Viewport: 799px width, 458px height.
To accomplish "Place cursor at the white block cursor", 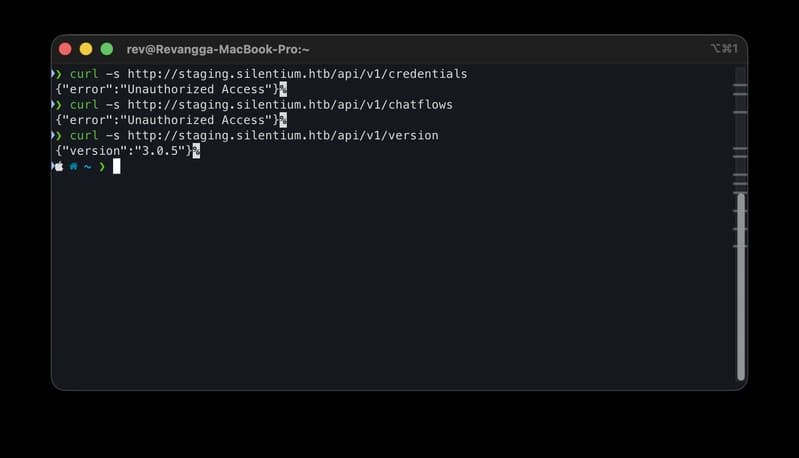I will click(x=117, y=166).
